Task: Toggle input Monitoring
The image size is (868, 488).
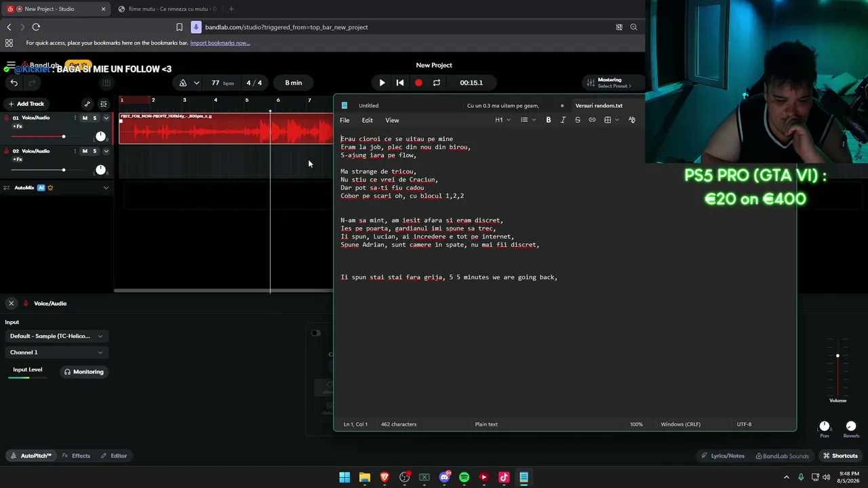Action: pos(84,372)
